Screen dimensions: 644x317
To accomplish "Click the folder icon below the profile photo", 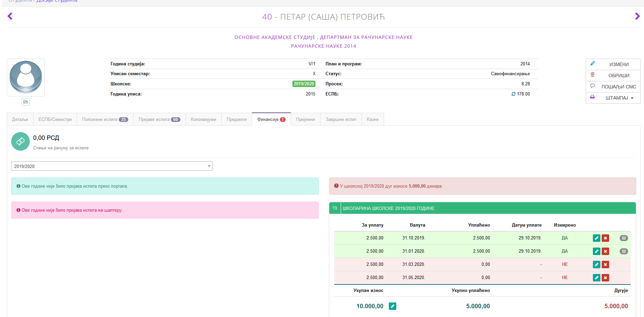I will [26, 102].
